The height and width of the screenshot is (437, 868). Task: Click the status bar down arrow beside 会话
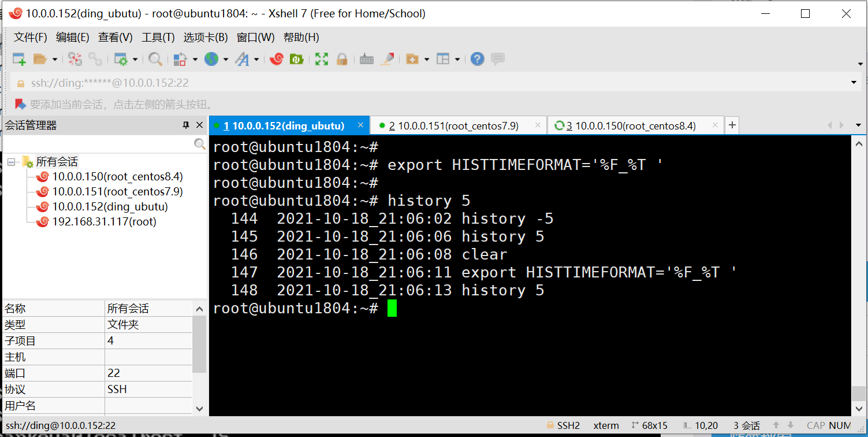click(791, 425)
